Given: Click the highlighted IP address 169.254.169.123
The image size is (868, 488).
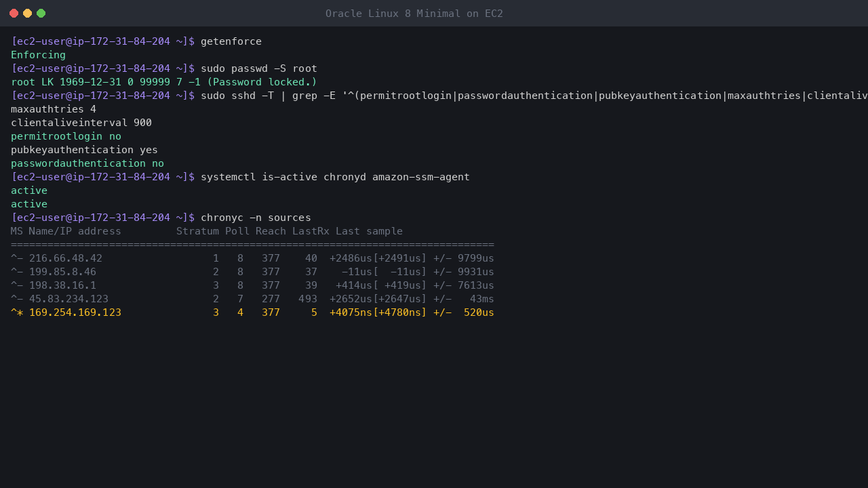Looking at the screenshot, I should tap(75, 312).
